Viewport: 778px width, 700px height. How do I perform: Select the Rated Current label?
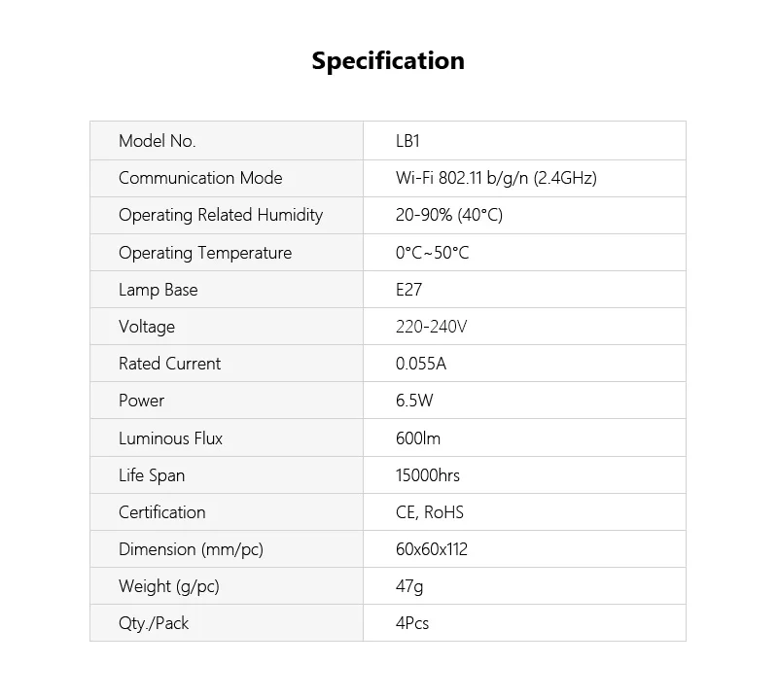point(169,364)
